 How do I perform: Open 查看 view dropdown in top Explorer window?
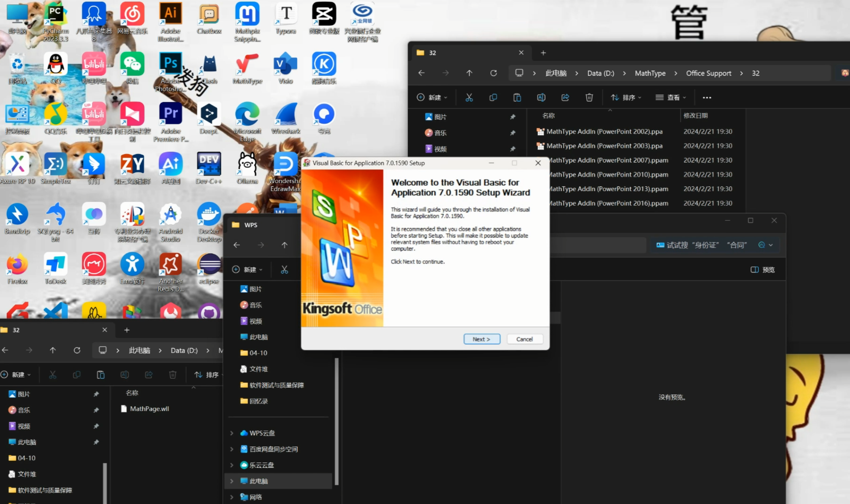pyautogui.click(x=671, y=97)
